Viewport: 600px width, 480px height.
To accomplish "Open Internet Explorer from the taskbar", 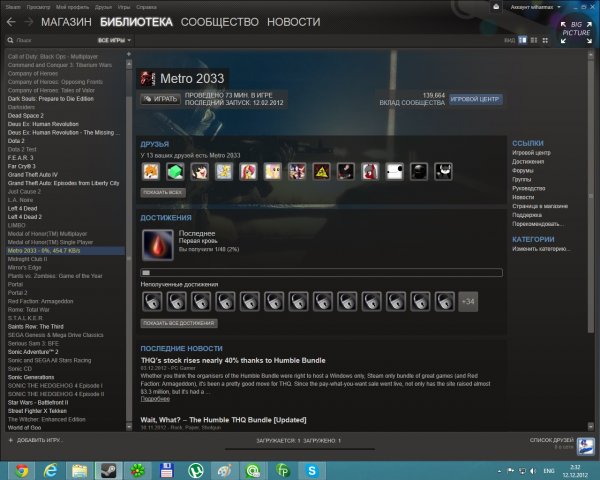I will [x=50, y=470].
